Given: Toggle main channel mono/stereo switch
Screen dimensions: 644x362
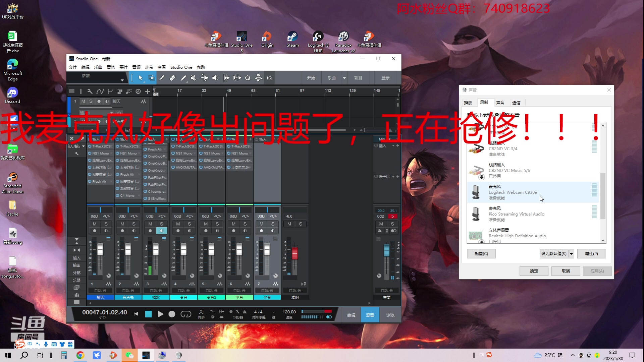Looking at the screenshot, I should click(x=394, y=231).
